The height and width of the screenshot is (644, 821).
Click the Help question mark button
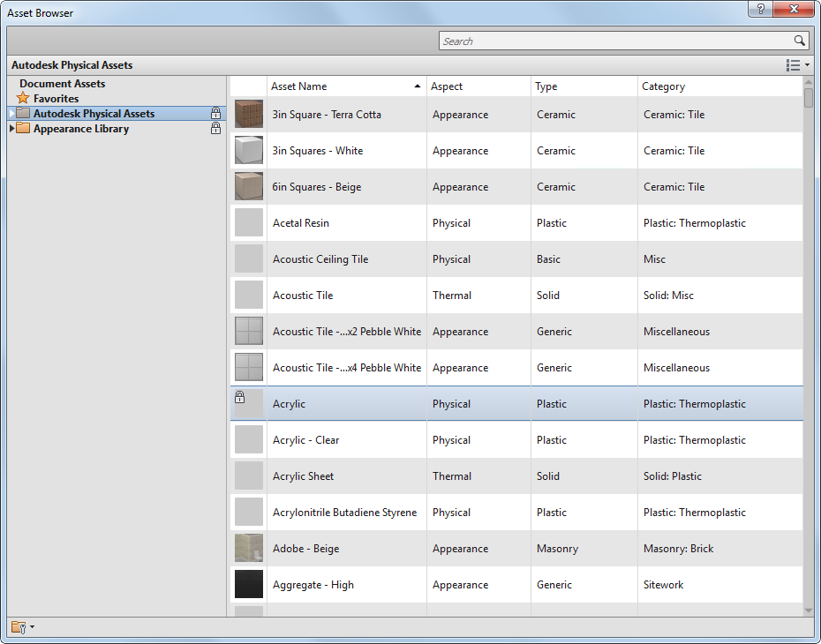[760, 9]
